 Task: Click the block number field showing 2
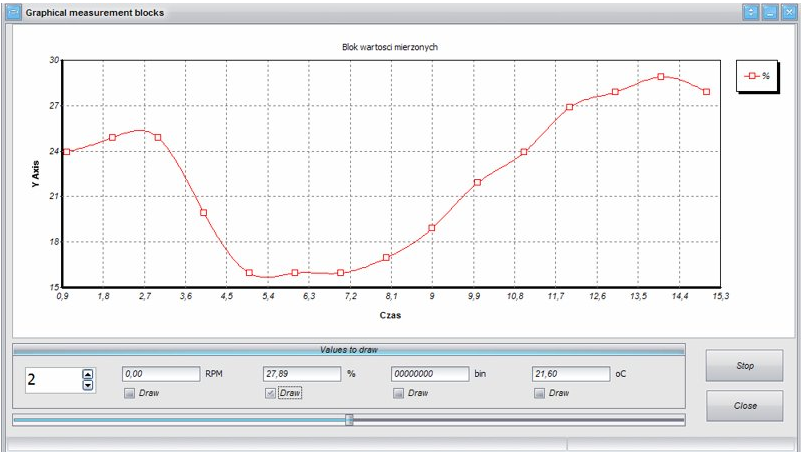pyautogui.click(x=52, y=380)
